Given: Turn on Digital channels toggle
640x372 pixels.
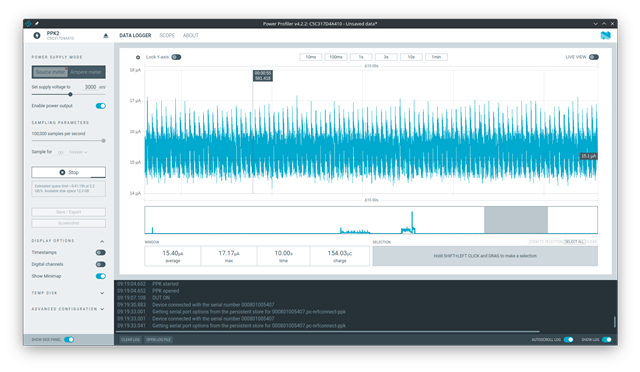Looking at the screenshot, I should point(101,264).
